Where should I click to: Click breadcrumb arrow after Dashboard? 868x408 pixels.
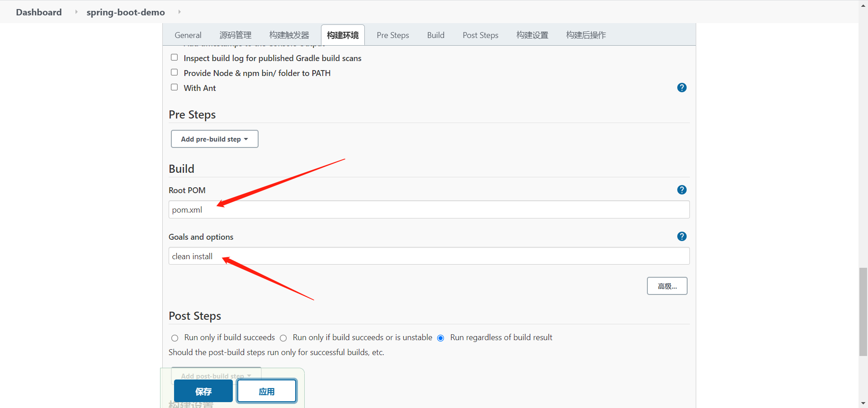click(76, 12)
